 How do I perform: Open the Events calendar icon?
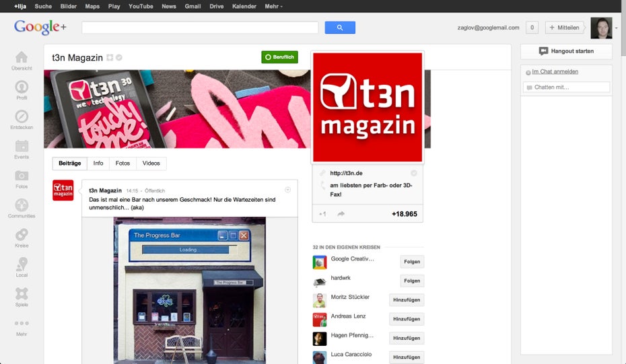22,146
